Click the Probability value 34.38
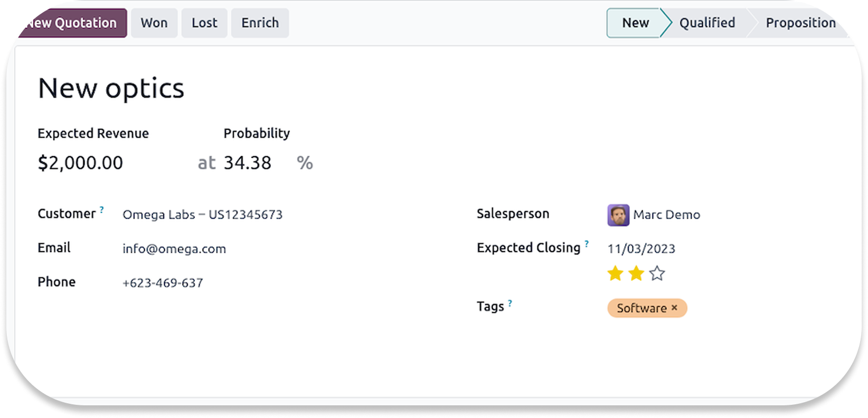 coord(247,163)
